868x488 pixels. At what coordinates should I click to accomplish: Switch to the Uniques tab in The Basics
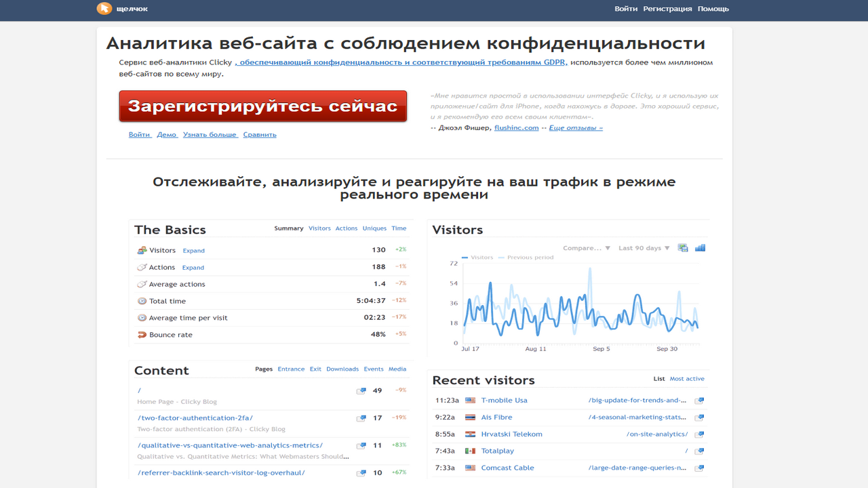(x=374, y=228)
